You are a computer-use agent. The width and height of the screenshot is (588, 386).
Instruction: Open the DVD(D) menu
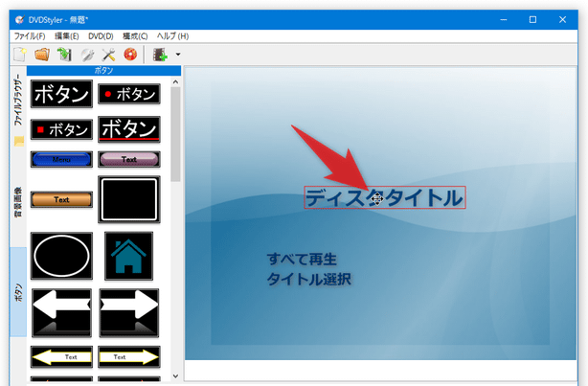point(101,36)
